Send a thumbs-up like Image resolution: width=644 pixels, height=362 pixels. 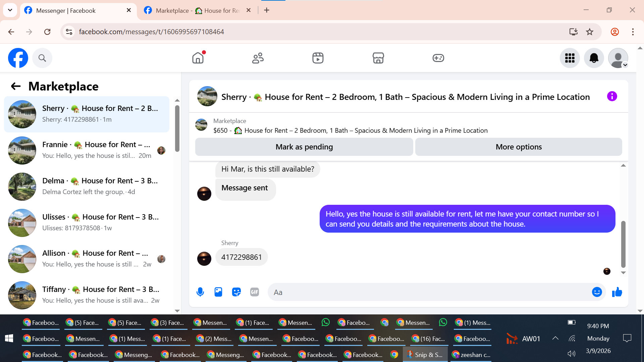coord(617,292)
